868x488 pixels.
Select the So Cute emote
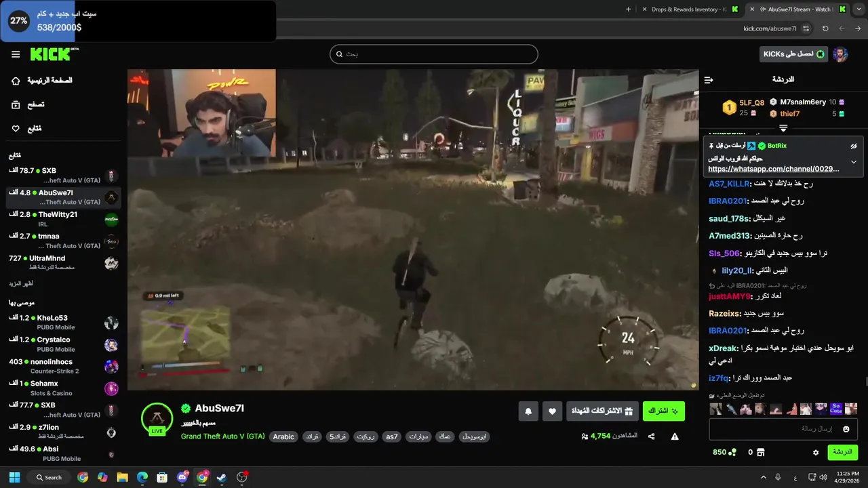[x=835, y=409]
